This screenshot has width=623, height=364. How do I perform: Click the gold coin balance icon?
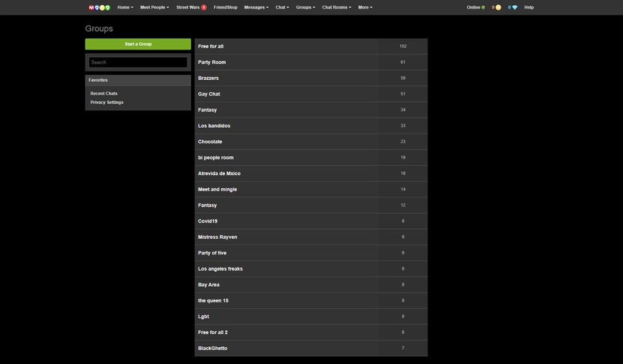pyautogui.click(x=498, y=8)
